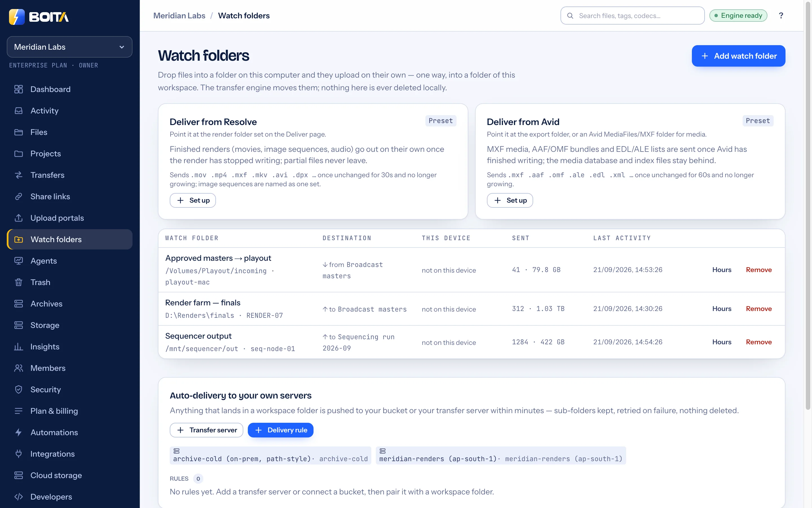The image size is (812, 508).
Task: Click the Engine ready status badge
Action: 738,16
